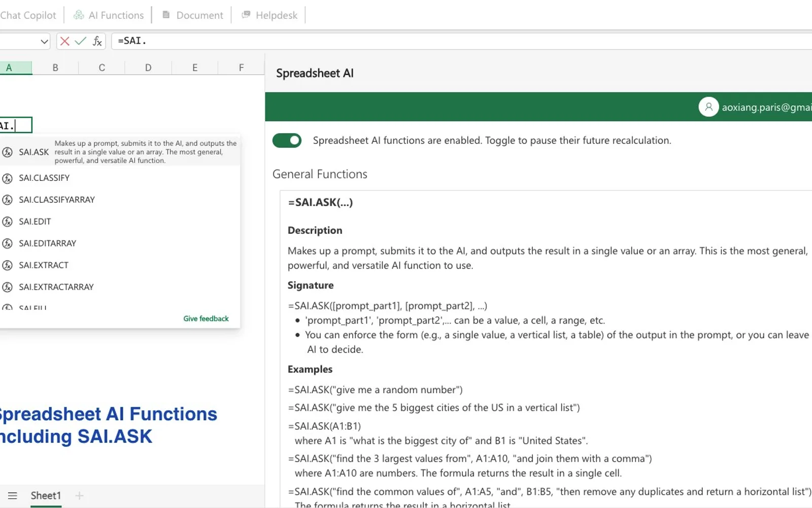
Task: Toggle Spreadsheet AI functions enabled switch
Action: (287, 141)
